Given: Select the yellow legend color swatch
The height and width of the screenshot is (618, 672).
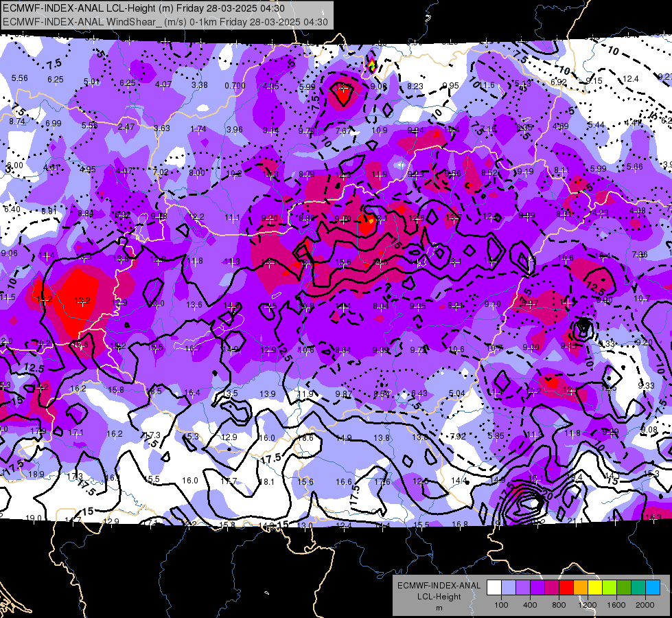Looking at the screenshot, I should click(x=595, y=588).
